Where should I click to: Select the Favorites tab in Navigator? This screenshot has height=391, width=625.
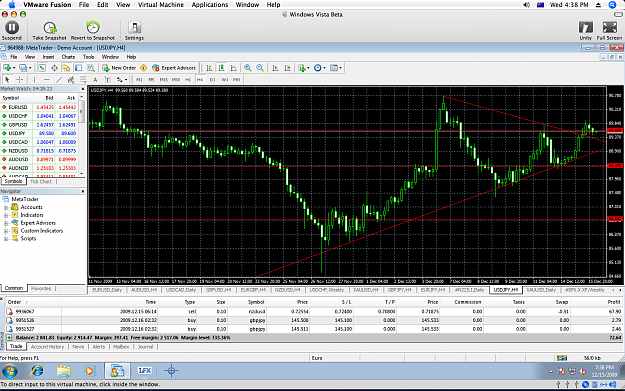(x=41, y=289)
